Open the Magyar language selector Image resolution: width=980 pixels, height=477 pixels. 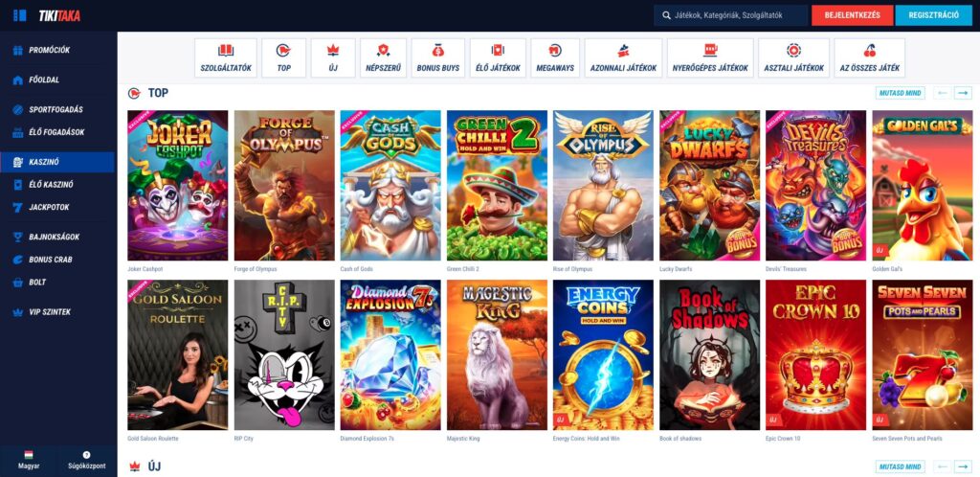click(29, 459)
